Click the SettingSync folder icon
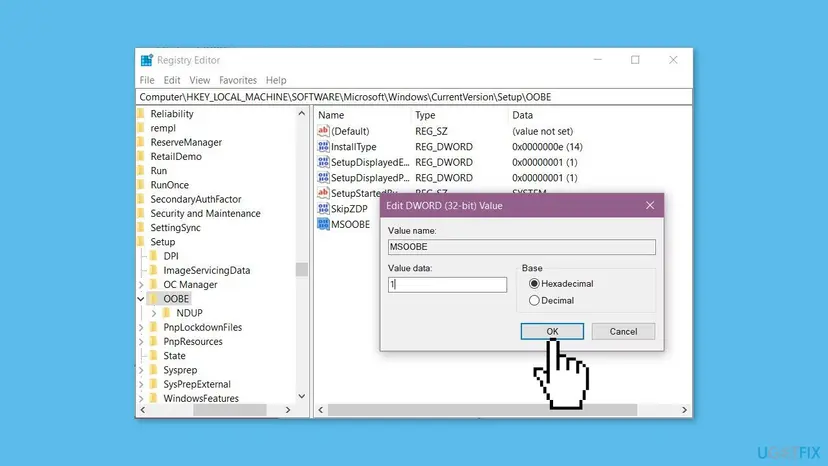Screen dimensions: 828x466 point(140,228)
